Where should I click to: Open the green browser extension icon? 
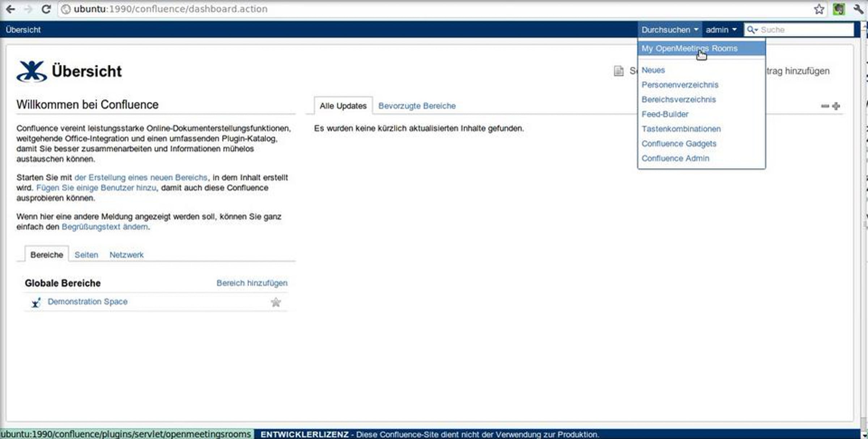pyautogui.click(x=839, y=9)
